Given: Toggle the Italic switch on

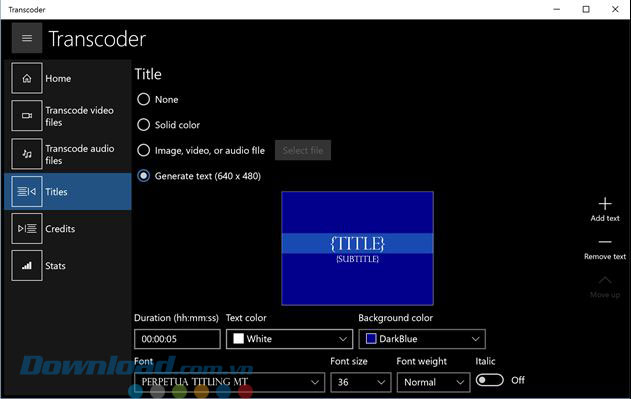Looking at the screenshot, I should 489,380.
